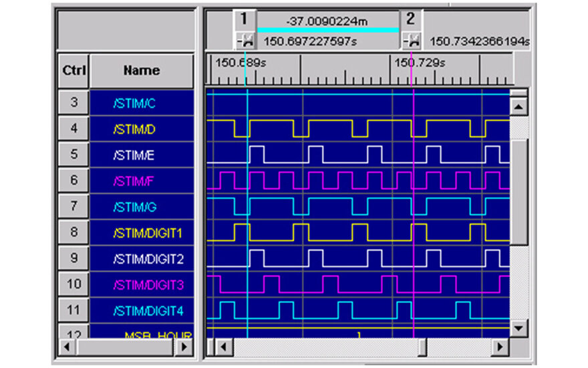Click the waveform horizontal scroll right arrow

pyautogui.click(x=500, y=347)
